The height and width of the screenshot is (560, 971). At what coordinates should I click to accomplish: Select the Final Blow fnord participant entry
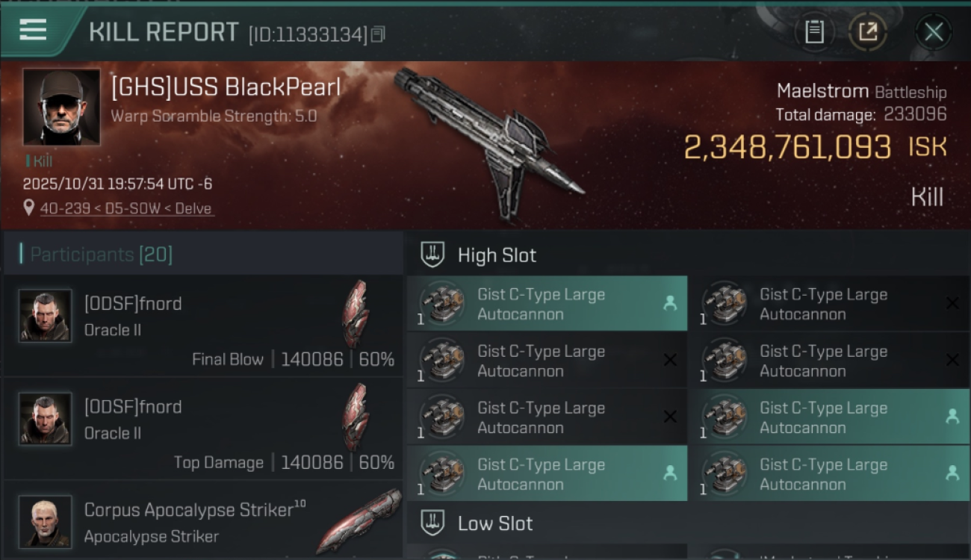click(203, 326)
